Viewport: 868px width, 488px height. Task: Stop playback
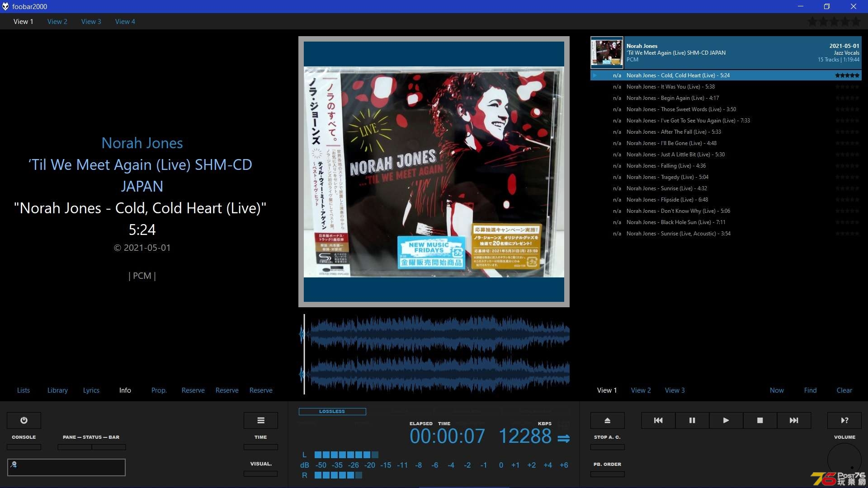760,420
